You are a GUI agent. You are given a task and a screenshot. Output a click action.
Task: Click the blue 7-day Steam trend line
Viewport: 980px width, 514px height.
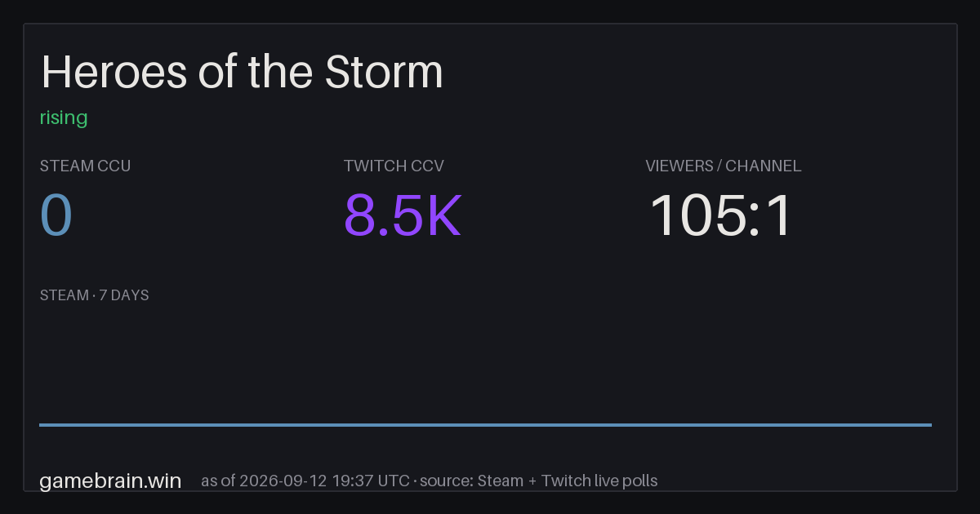(485, 424)
